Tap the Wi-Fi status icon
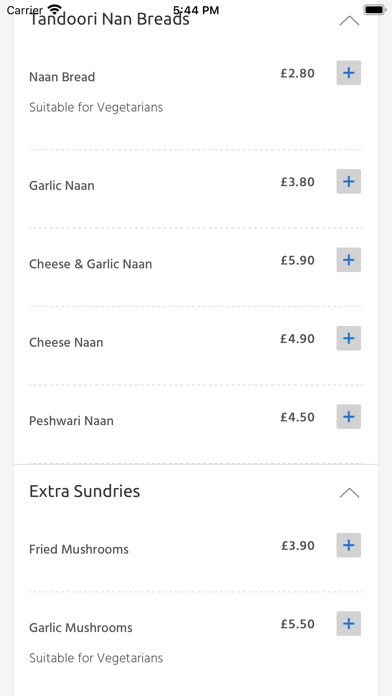Viewport: 392px width, 696px height. pyautogui.click(x=55, y=9)
